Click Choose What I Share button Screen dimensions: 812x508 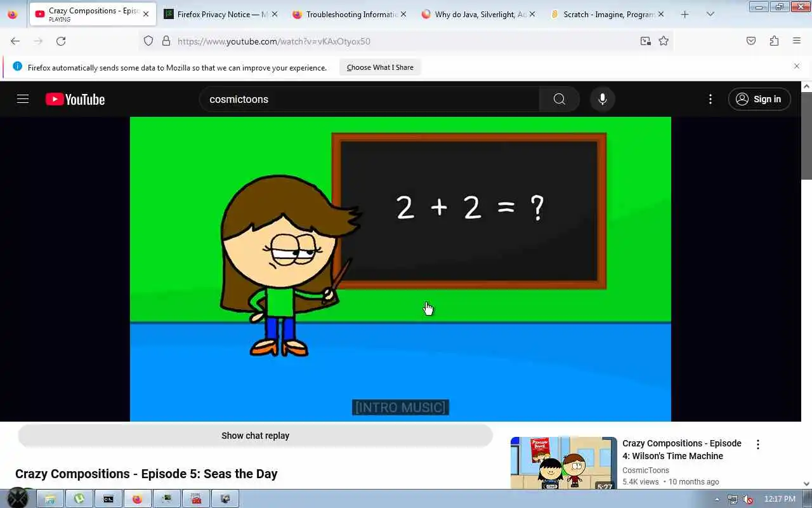[x=380, y=67]
